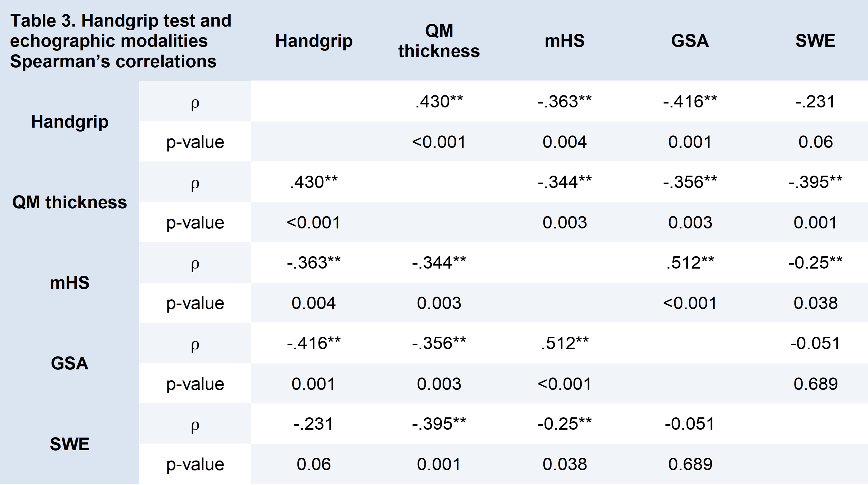Select the QM thickness row label

70,202
